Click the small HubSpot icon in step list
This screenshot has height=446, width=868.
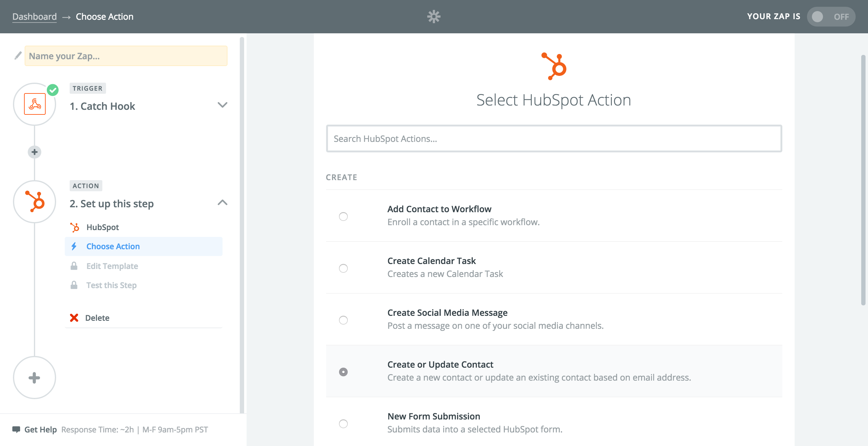click(x=75, y=227)
